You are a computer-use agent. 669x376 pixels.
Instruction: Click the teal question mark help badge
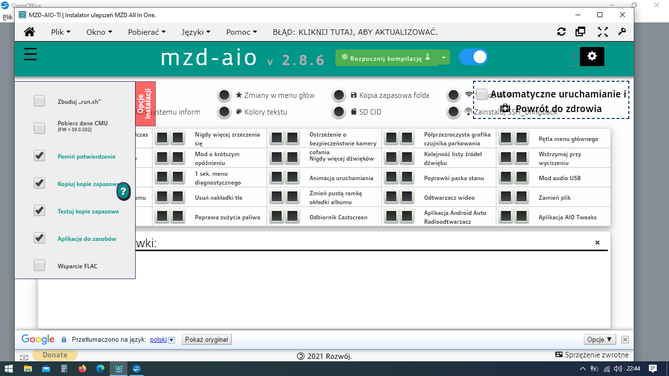coord(123,191)
